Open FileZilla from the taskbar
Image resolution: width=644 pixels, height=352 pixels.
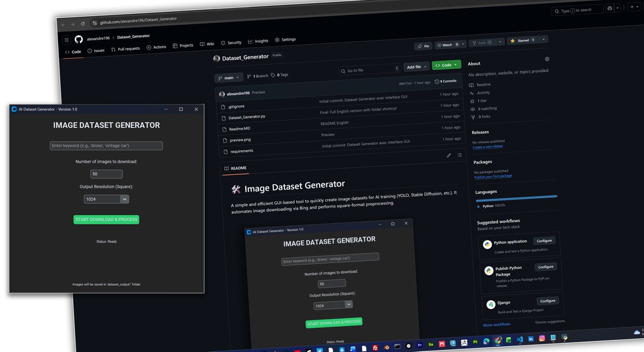pos(375,348)
